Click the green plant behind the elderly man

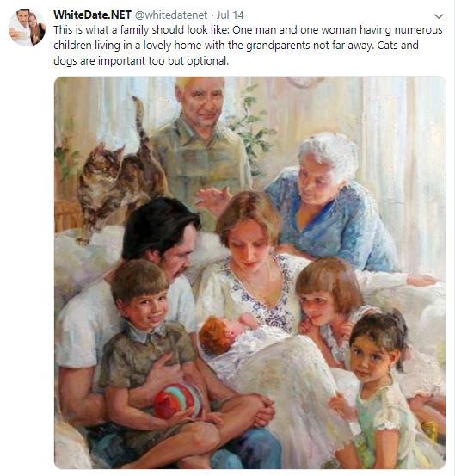pyautogui.click(x=250, y=127)
